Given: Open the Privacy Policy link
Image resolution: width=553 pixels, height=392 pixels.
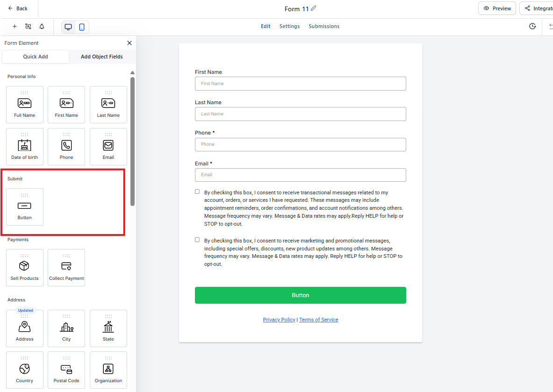Looking at the screenshot, I should [279, 320].
